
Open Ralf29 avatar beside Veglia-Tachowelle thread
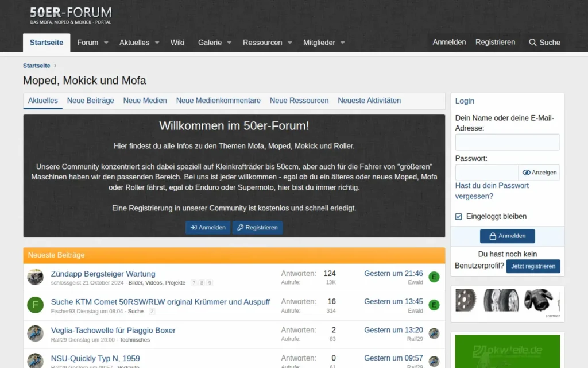coord(35,333)
